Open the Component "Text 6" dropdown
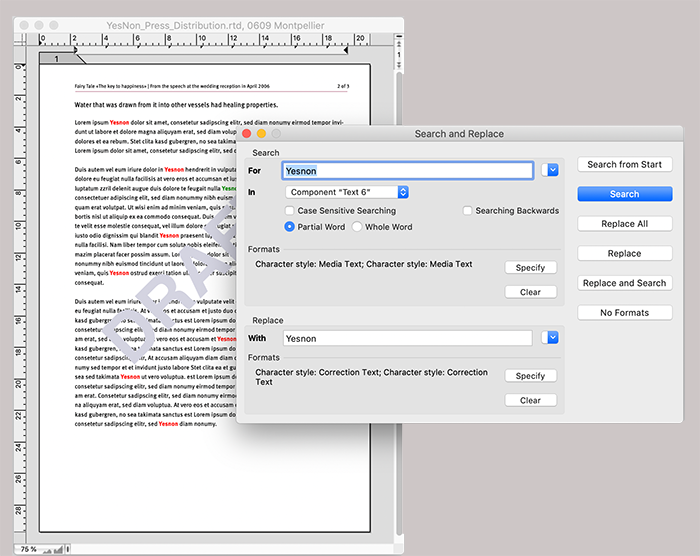The image size is (700, 556). click(x=347, y=192)
